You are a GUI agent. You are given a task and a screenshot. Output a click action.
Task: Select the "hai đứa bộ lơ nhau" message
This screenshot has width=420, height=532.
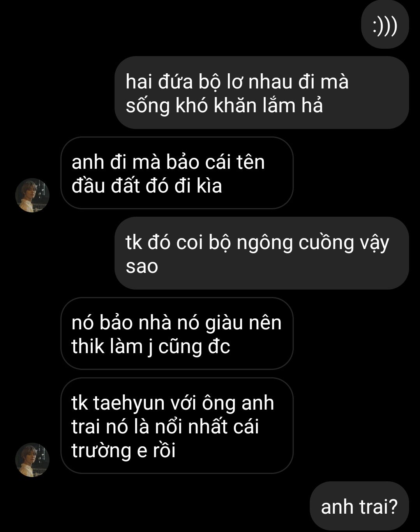pyautogui.click(x=262, y=93)
